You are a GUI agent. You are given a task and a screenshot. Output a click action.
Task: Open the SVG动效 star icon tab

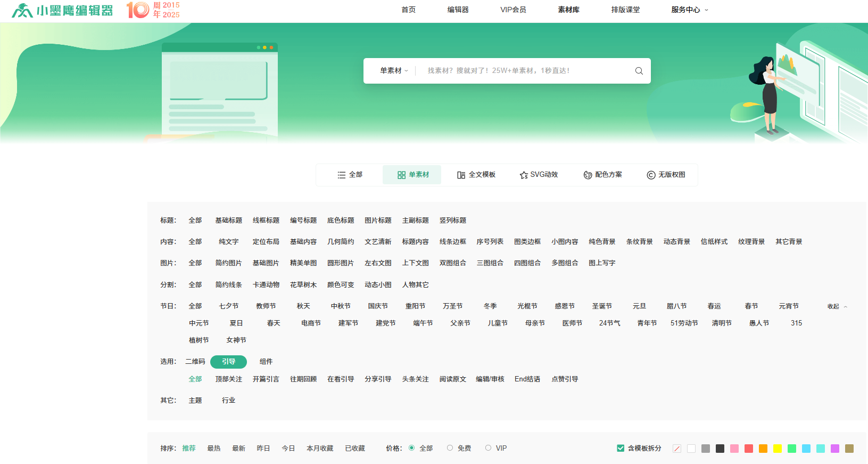(x=539, y=175)
